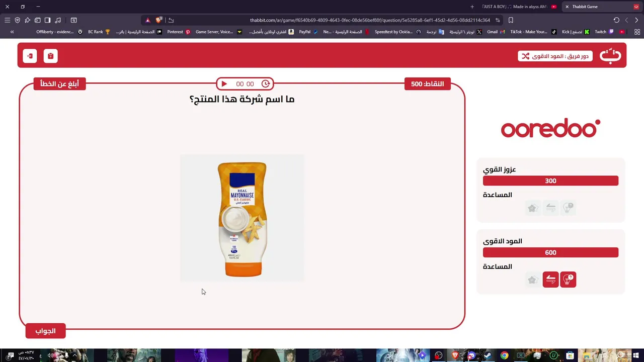Click the team turn shuffle button
The image size is (644, 362).
tap(555, 56)
